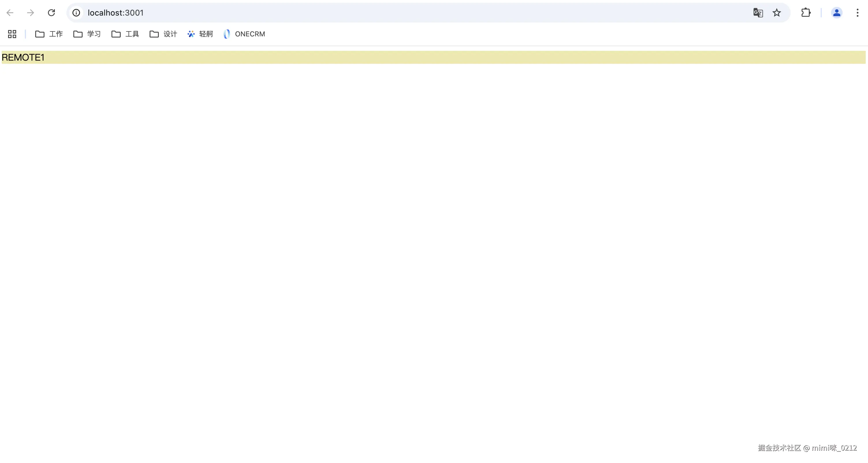868x463 pixels.
Task: Focus the localhost:3001 address bar
Action: point(404,13)
